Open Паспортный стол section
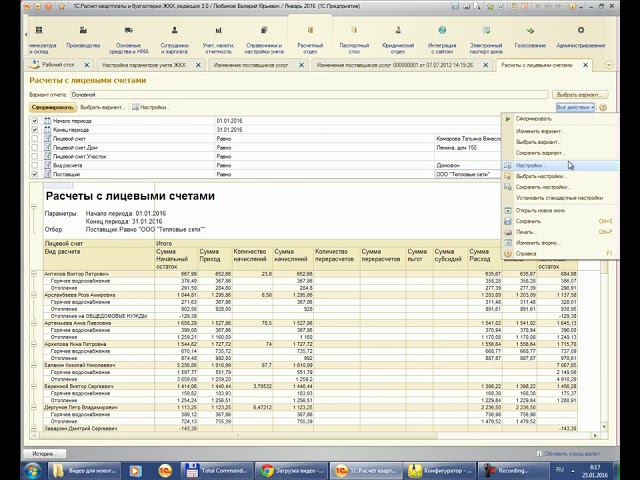 click(354, 40)
